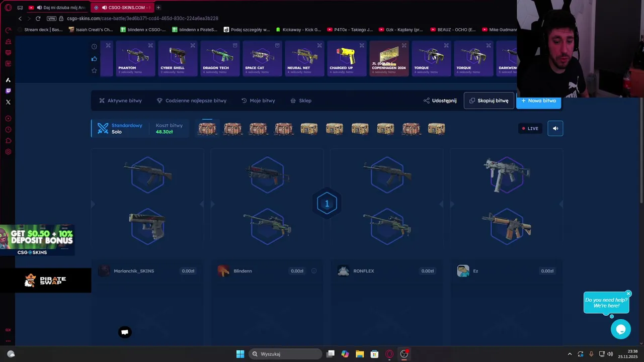Image resolution: width=644 pixels, height=362 pixels.
Task: Open blindenn x CSGO bookmark
Action: click(143, 30)
